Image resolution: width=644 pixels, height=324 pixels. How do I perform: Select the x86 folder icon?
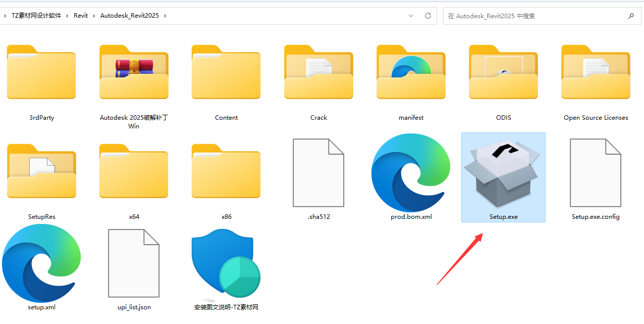pyautogui.click(x=226, y=171)
